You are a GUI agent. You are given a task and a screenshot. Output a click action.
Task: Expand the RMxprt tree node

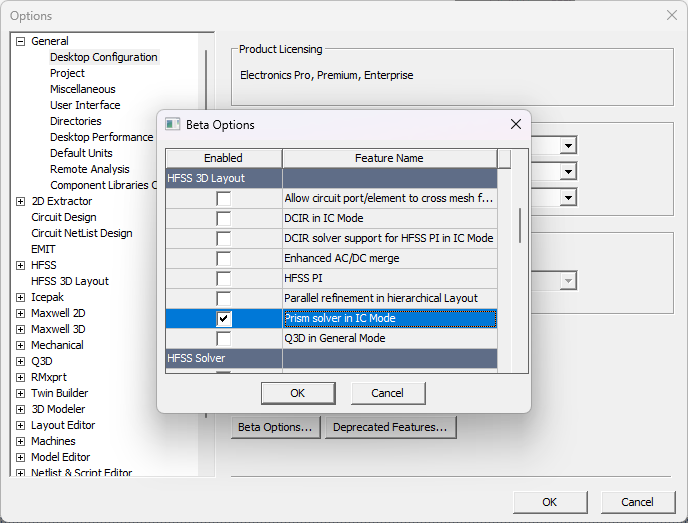coord(20,377)
